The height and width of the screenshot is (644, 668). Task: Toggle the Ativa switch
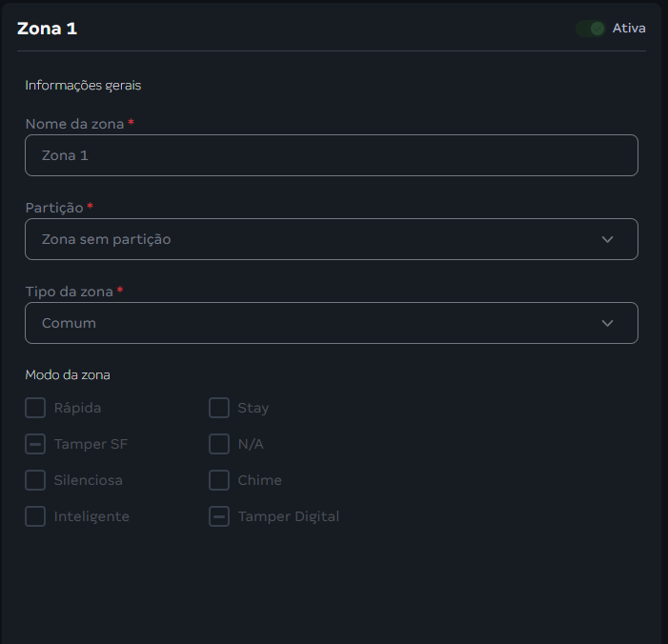pos(591,29)
